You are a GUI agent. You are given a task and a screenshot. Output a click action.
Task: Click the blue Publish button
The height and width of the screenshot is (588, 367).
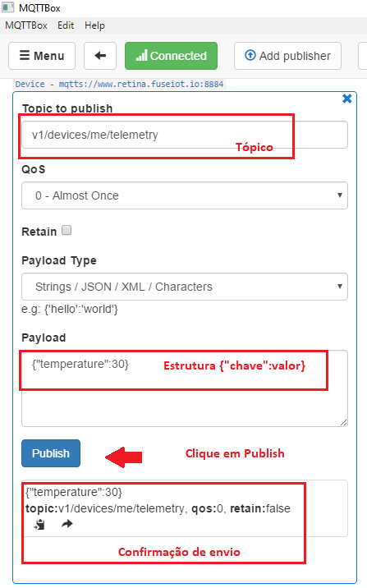coord(51,453)
